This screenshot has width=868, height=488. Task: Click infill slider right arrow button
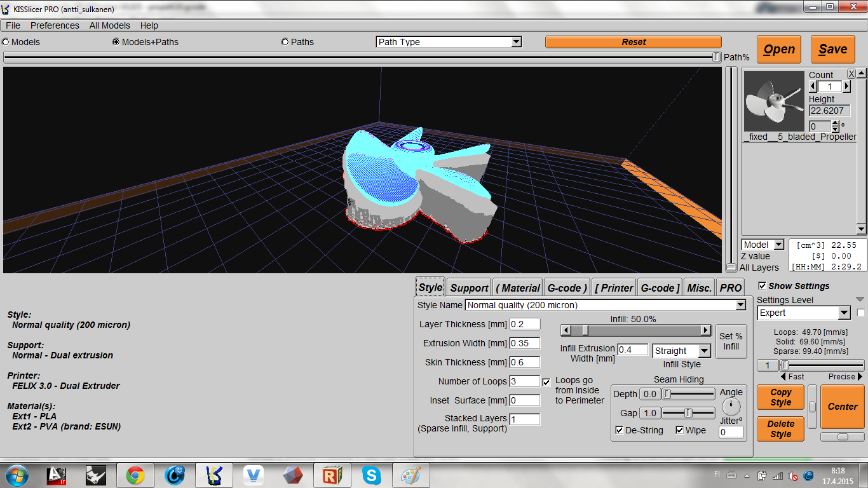click(706, 330)
